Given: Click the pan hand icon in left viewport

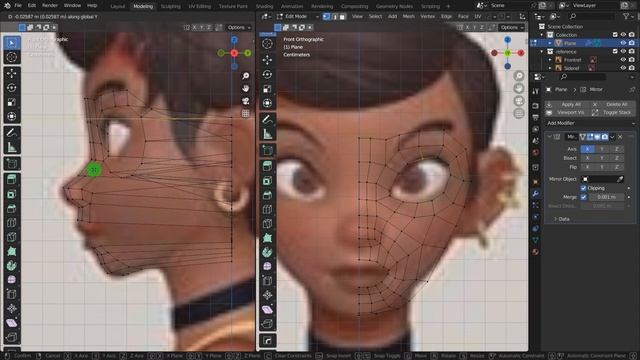Looking at the screenshot, I should [245, 88].
